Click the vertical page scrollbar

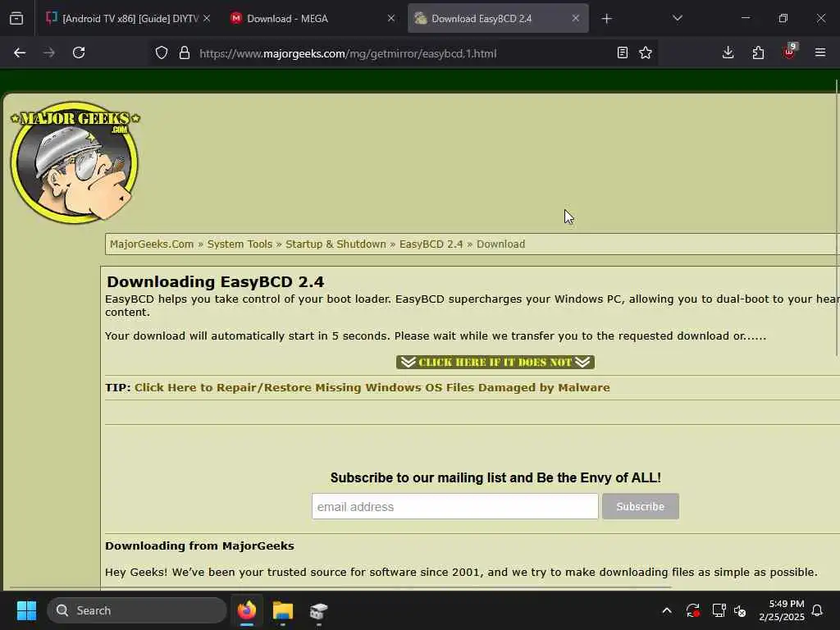837,217
